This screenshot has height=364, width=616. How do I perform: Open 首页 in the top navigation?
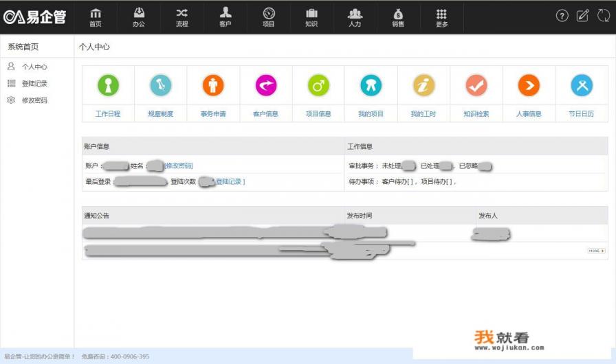coord(96,18)
